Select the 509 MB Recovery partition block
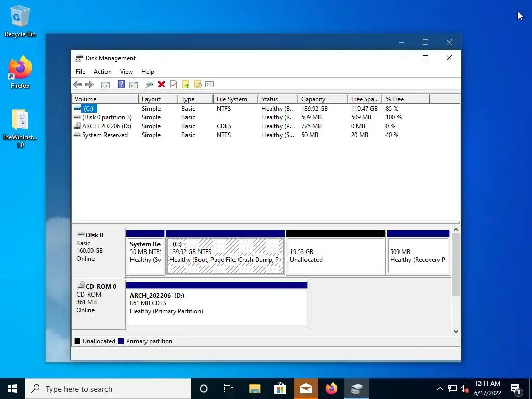Image resolution: width=532 pixels, height=399 pixels. coord(418,252)
